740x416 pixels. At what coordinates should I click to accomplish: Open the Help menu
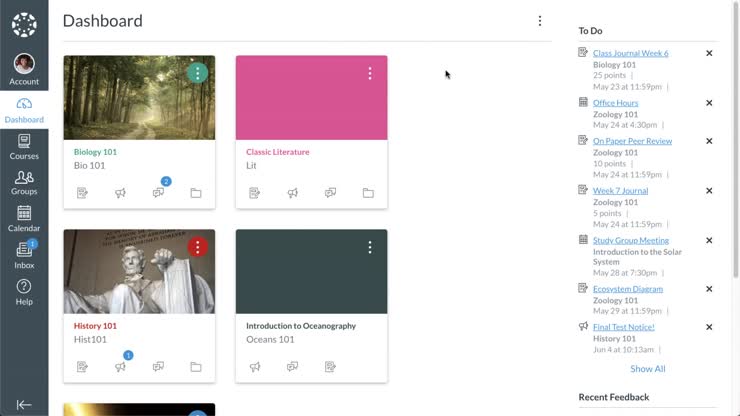coord(24,292)
